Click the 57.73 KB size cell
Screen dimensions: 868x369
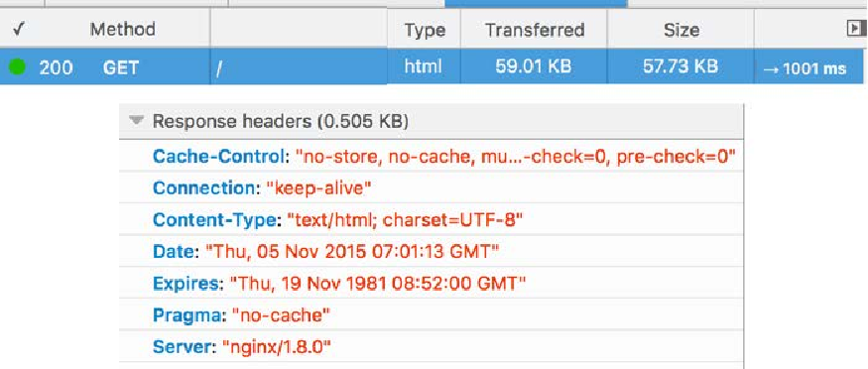coord(681,66)
